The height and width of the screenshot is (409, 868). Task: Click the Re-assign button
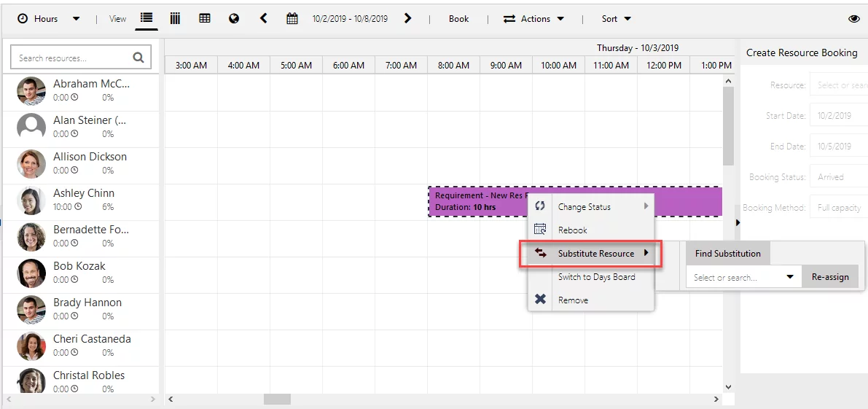click(830, 277)
